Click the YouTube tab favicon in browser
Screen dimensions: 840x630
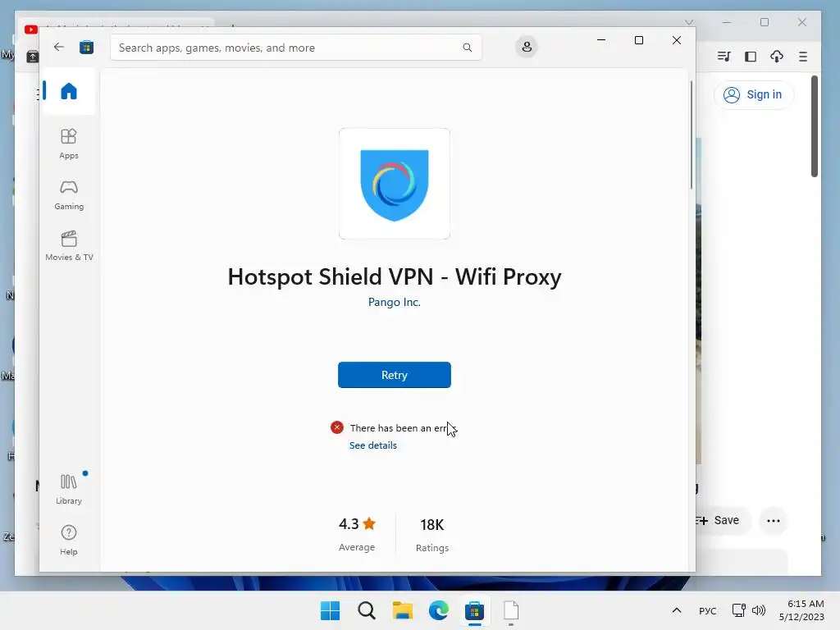point(31,30)
